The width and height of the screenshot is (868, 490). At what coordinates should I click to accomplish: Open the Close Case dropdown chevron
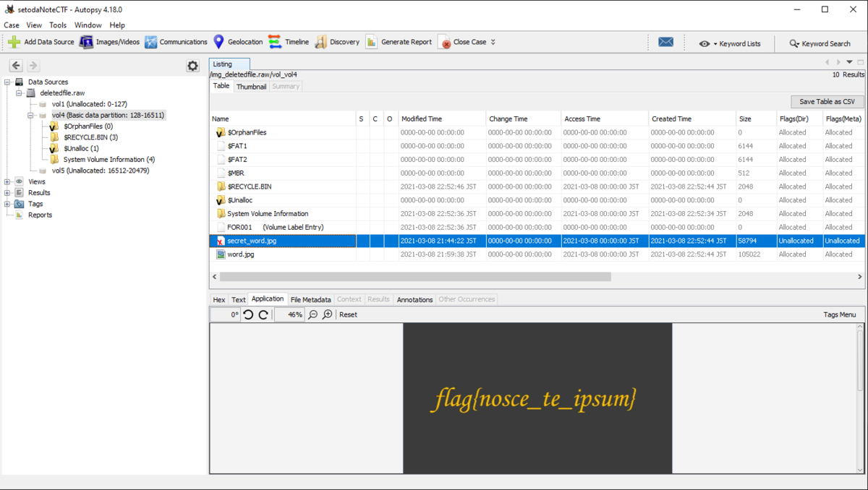tap(493, 42)
